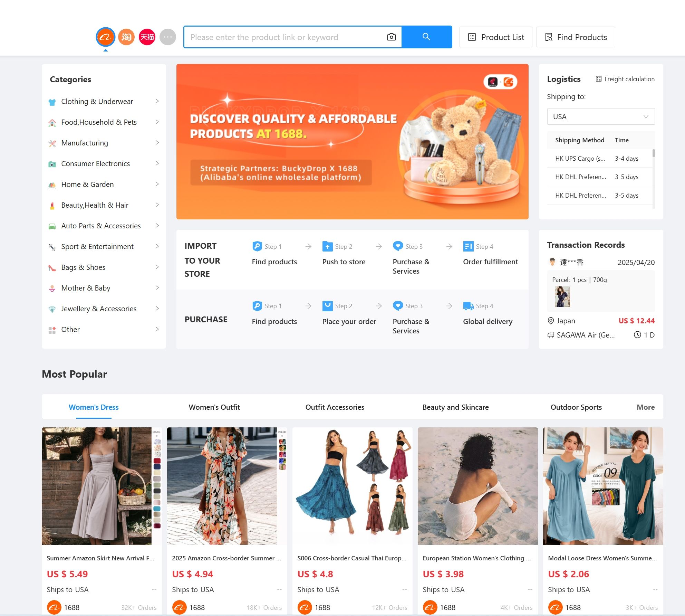Click the Other category grid icon
The width and height of the screenshot is (685, 616).
[52, 330]
